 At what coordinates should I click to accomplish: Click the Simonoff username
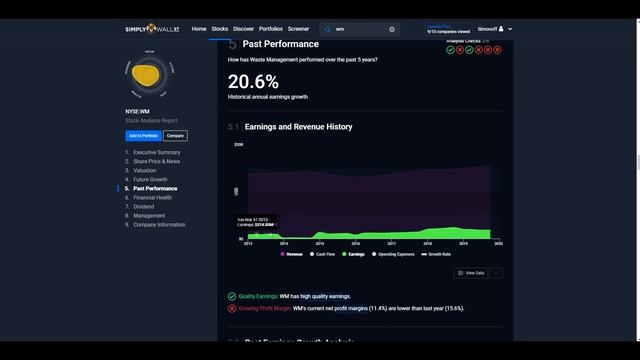point(487,29)
